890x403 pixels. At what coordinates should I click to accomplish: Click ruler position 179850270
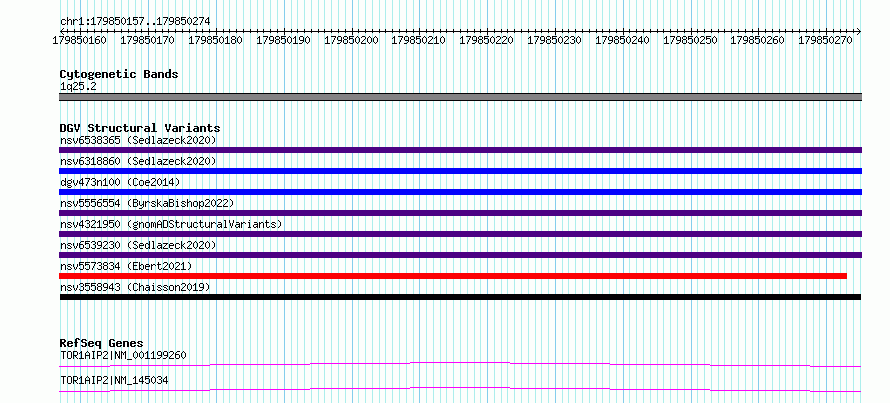point(825,40)
